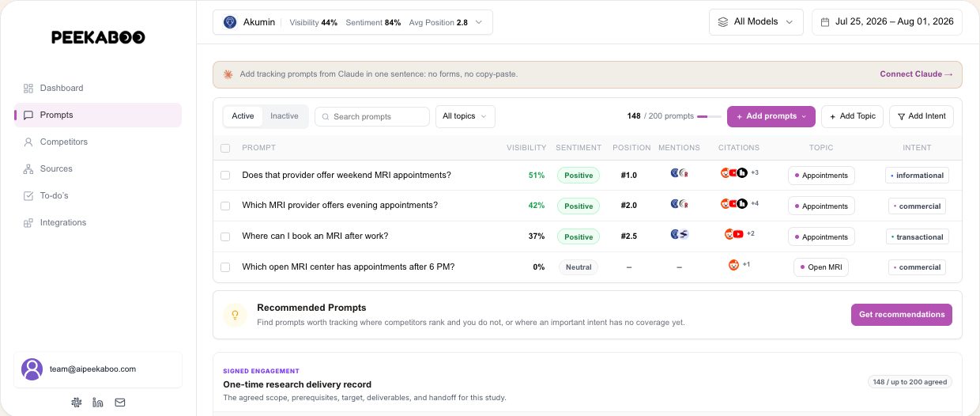The image size is (980, 416).
Task: Expand the Add prompts dropdown button
Action: pyautogui.click(x=771, y=116)
